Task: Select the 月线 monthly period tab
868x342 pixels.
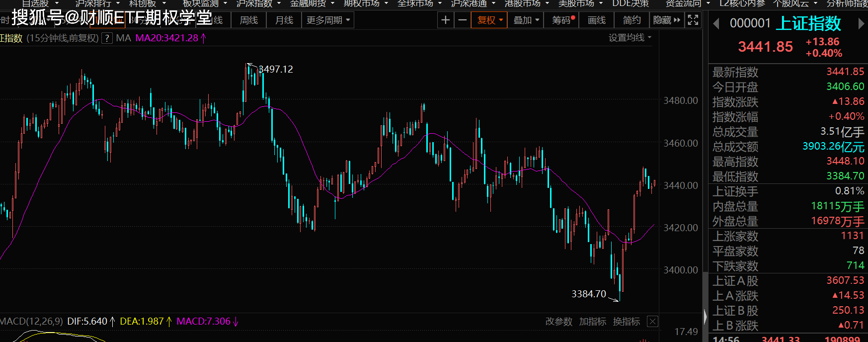Action: point(284,20)
